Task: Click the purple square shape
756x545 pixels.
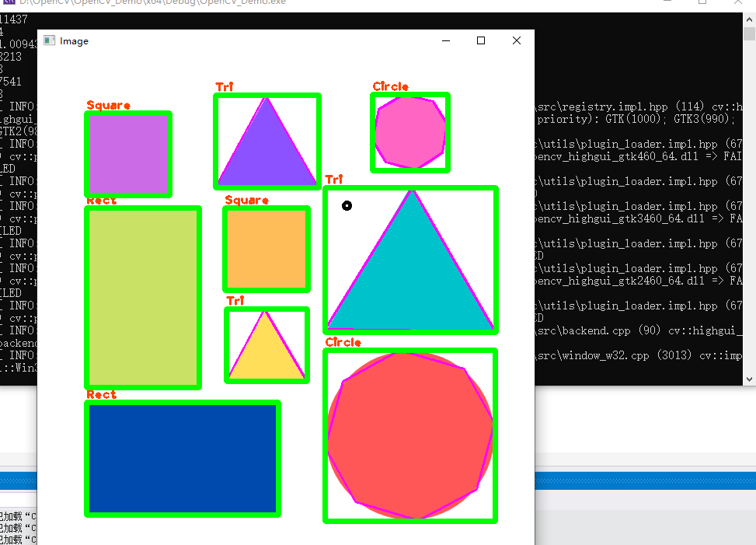Action: point(128,155)
